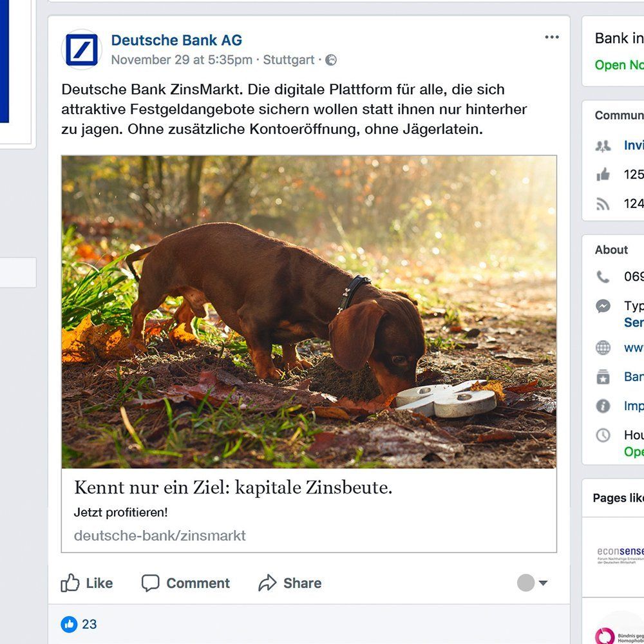Open the deutsche-bank/zinsmarkt link
This screenshot has height=644, width=644.
pos(160,535)
